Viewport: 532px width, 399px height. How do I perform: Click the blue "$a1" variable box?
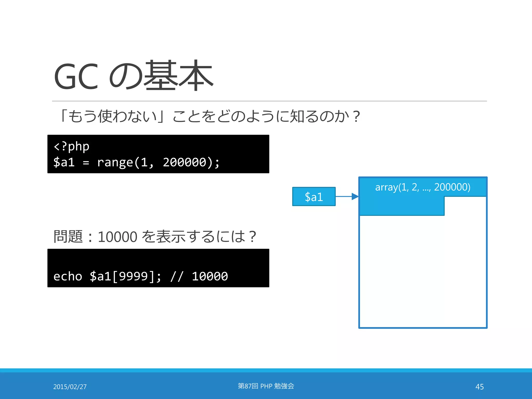[314, 197]
